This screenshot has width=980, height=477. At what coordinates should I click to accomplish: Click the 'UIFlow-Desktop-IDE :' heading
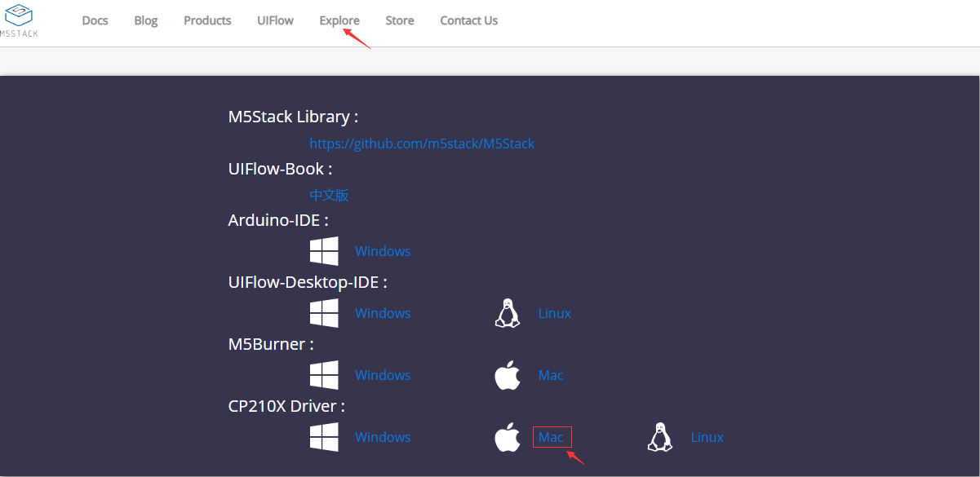click(308, 282)
